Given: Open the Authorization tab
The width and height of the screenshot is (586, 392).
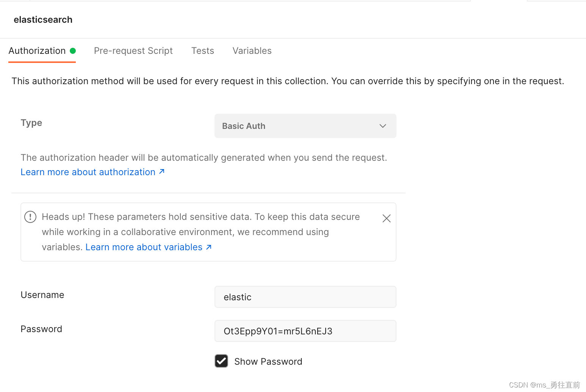Looking at the screenshot, I should click(42, 51).
